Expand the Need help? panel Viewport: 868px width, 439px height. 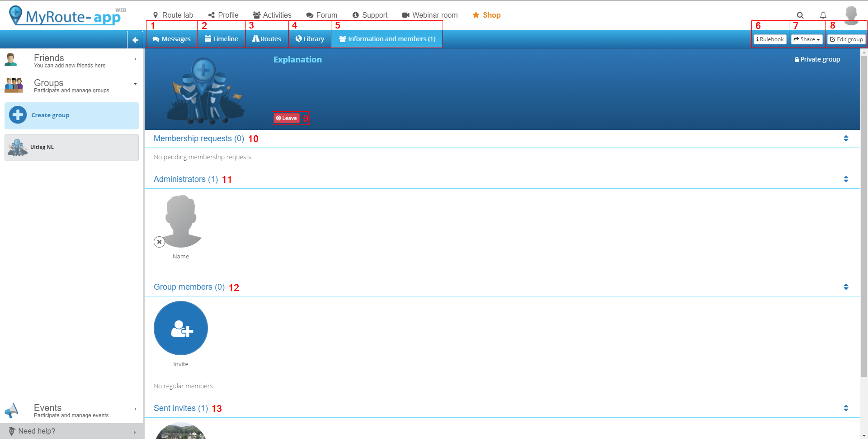(x=72, y=431)
